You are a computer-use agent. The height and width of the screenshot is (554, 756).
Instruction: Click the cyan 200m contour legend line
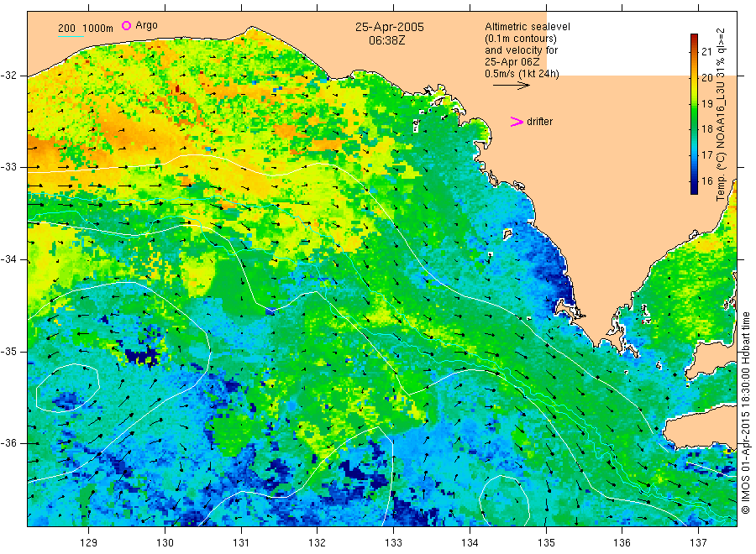click(71, 35)
